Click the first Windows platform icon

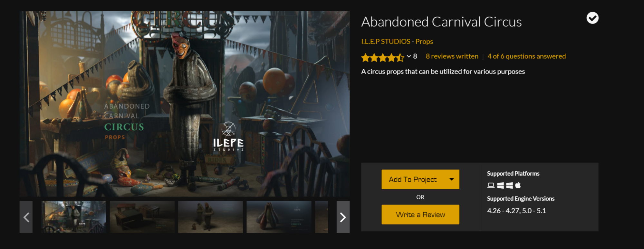click(x=500, y=185)
